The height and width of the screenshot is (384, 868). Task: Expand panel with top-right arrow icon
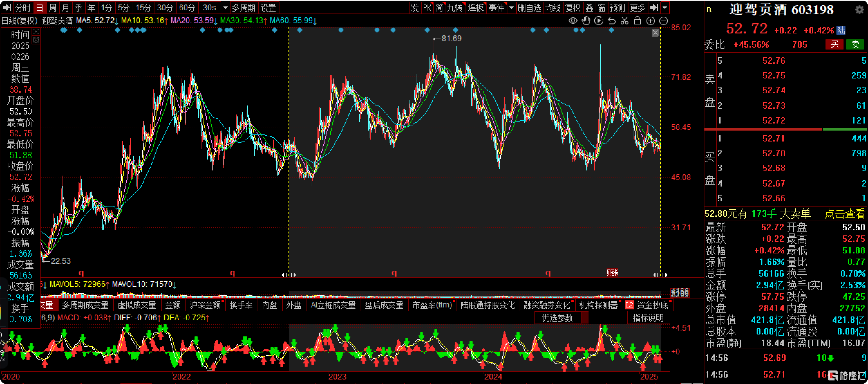(x=654, y=7)
